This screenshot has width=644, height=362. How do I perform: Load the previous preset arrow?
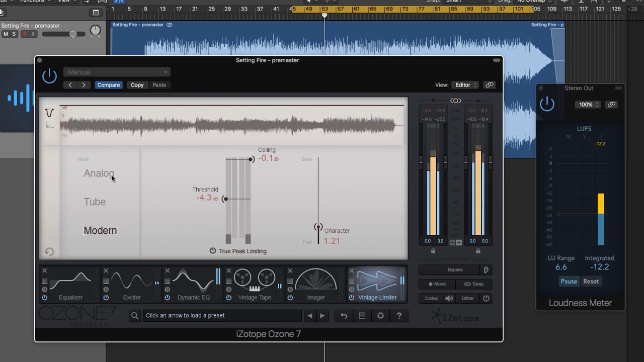click(x=310, y=316)
